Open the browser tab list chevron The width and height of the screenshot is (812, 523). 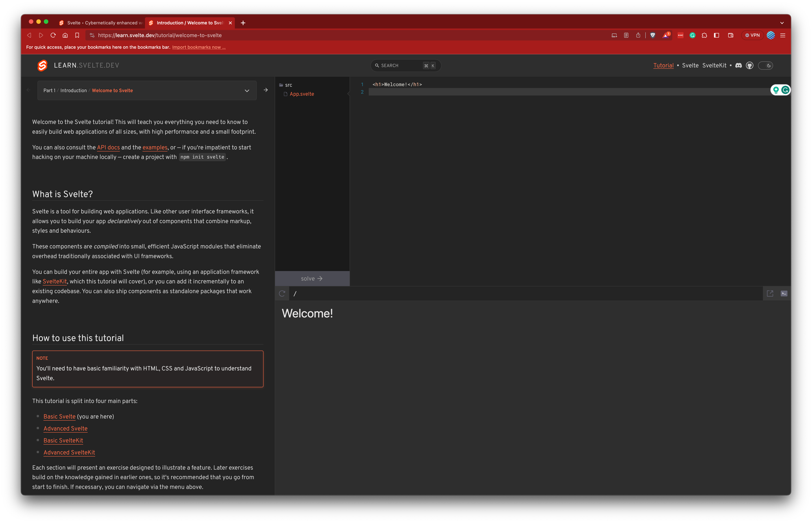[782, 23]
